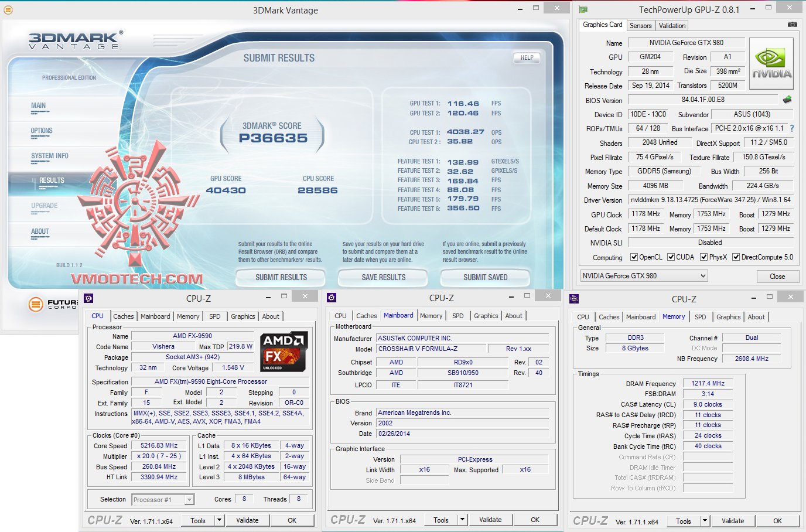This screenshot has height=532, width=806.
Task: Open SPD tab in middle CPU-Z window
Action: 457,316
